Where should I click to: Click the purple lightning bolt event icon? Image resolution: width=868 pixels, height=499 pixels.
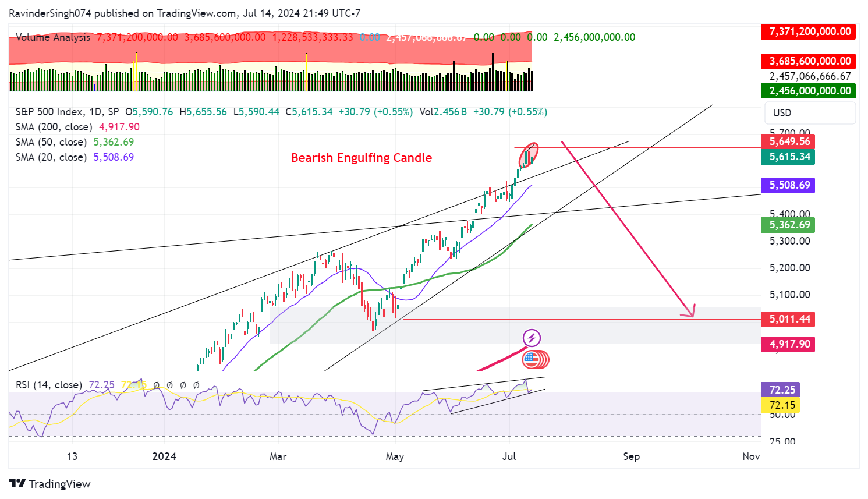click(532, 338)
